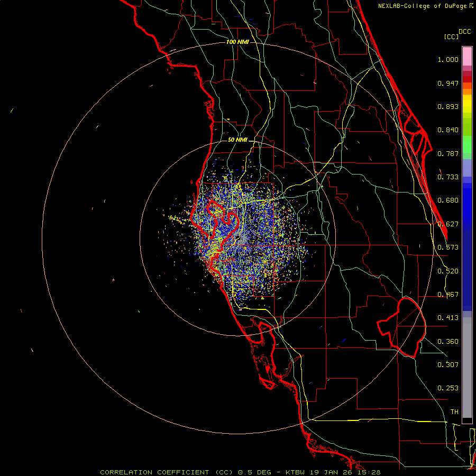The height and width of the screenshot is (476, 476).
Task: Click the 0.787 scale value
Action: [x=448, y=153]
